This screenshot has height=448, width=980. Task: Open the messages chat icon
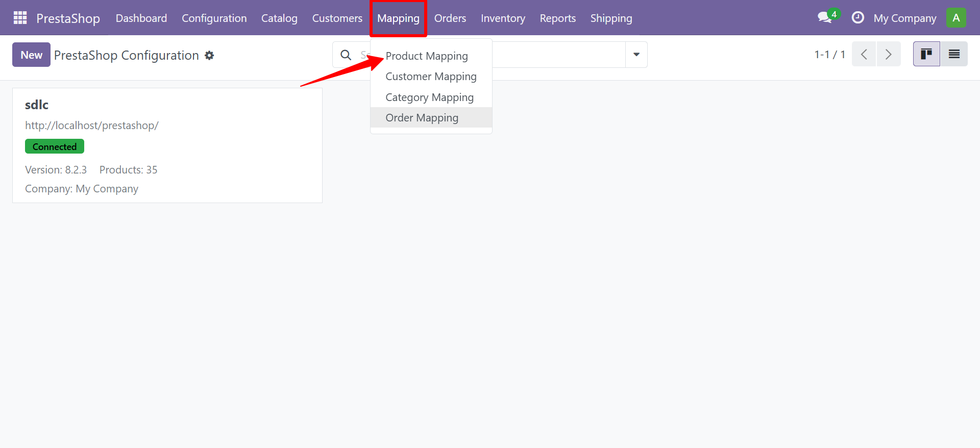pyautogui.click(x=825, y=17)
